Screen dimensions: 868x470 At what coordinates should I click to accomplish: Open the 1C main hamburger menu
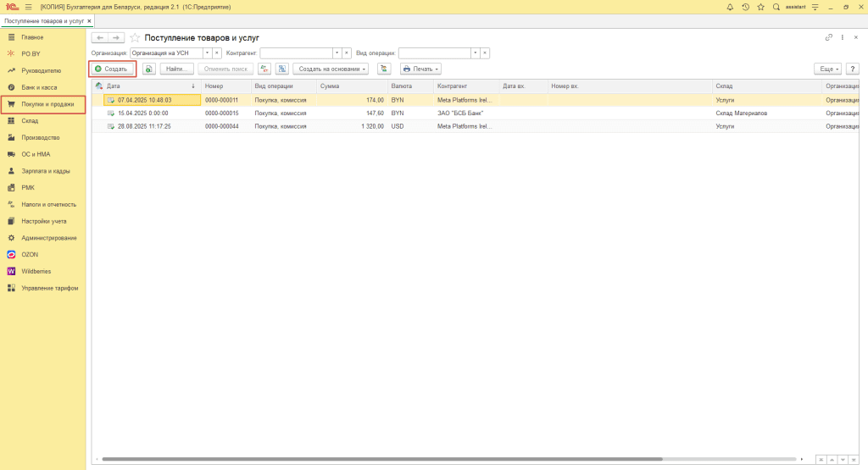pyautogui.click(x=28, y=7)
